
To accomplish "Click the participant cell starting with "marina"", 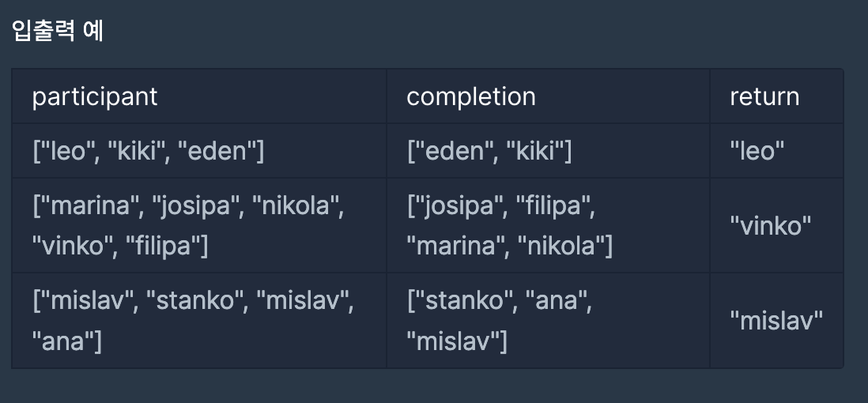I will click(199, 225).
